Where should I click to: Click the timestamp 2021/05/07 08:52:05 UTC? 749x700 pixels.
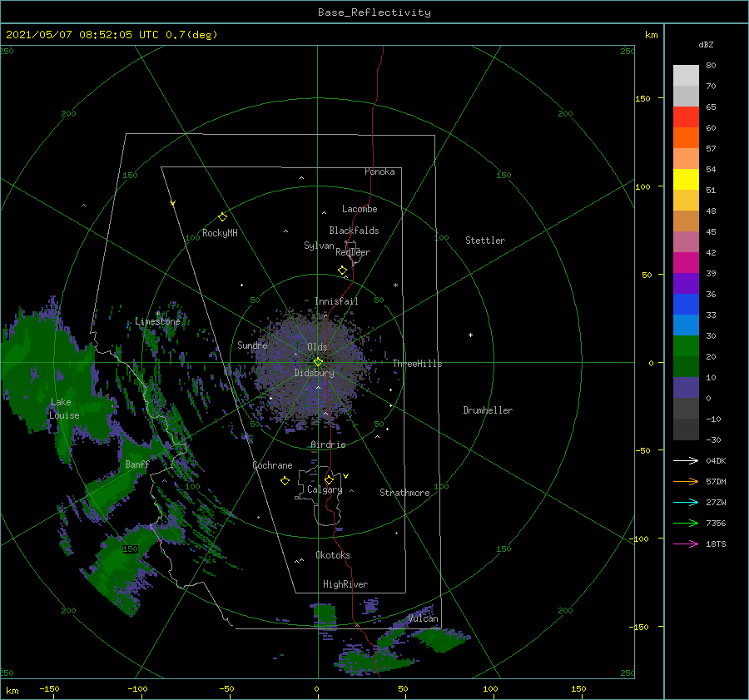pos(82,35)
